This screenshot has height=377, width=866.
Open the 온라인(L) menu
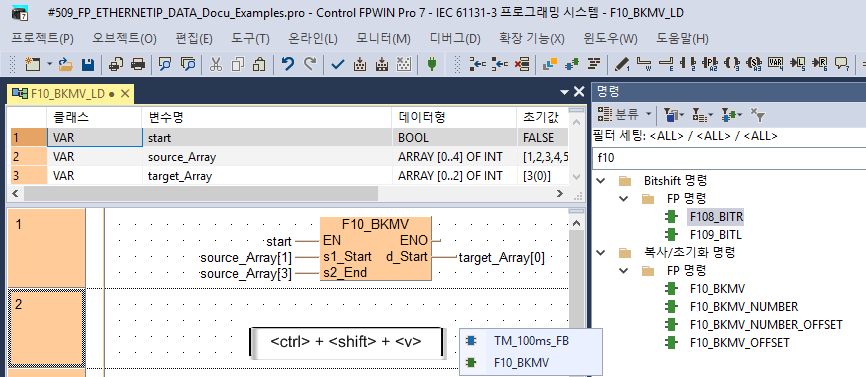[x=313, y=39]
